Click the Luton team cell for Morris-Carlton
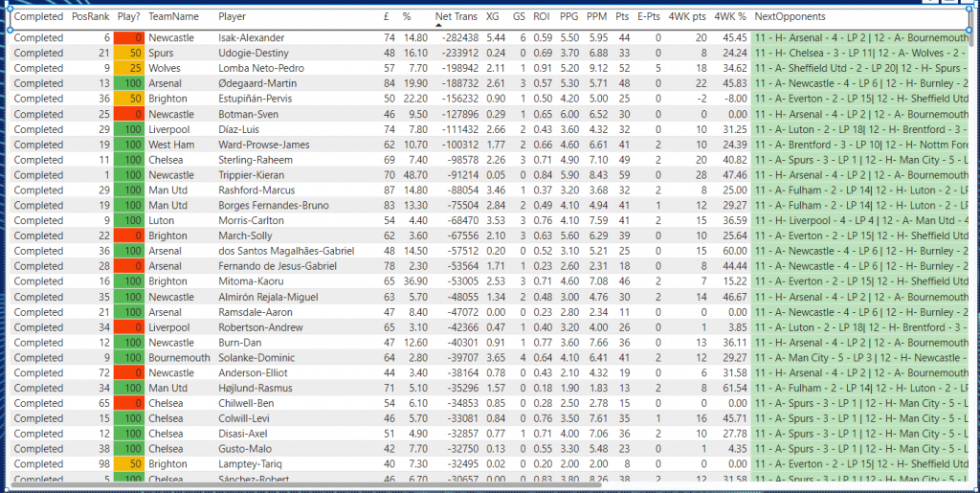 pyautogui.click(x=161, y=220)
